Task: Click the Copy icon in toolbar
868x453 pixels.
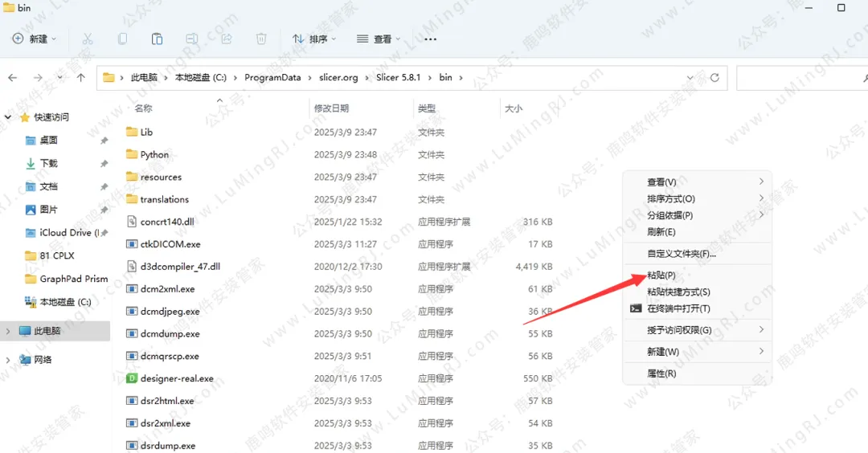Action: click(x=122, y=39)
